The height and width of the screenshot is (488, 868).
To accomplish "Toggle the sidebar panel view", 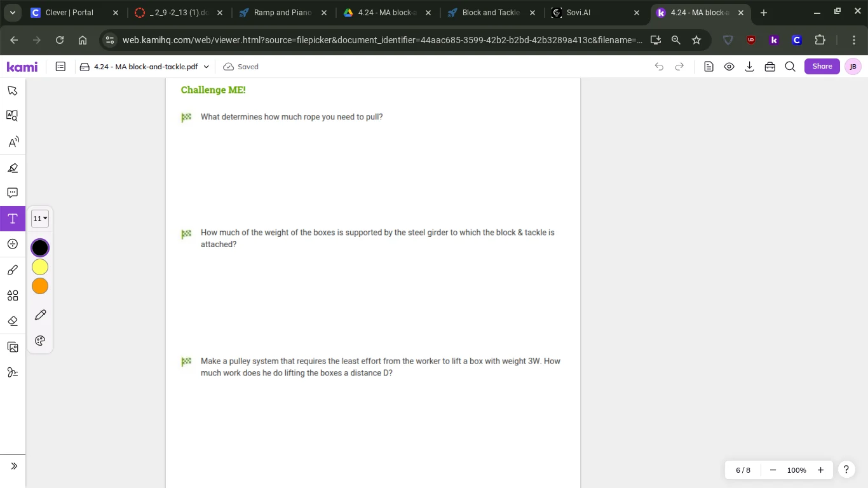I will click(x=60, y=67).
